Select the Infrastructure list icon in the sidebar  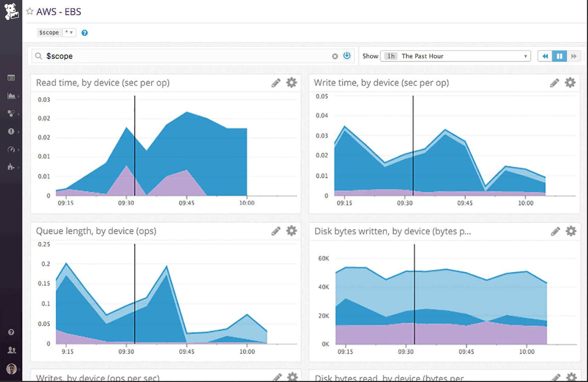12,78
